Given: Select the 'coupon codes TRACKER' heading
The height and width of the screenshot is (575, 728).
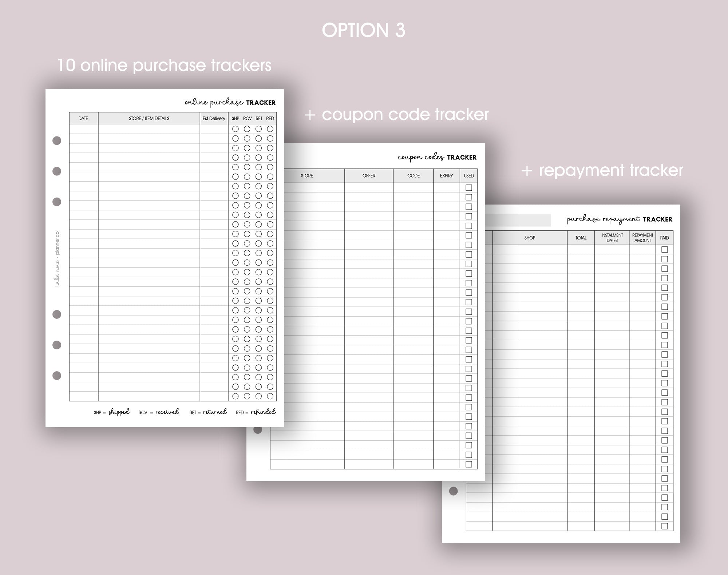Looking at the screenshot, I should [x=437, y=157].
